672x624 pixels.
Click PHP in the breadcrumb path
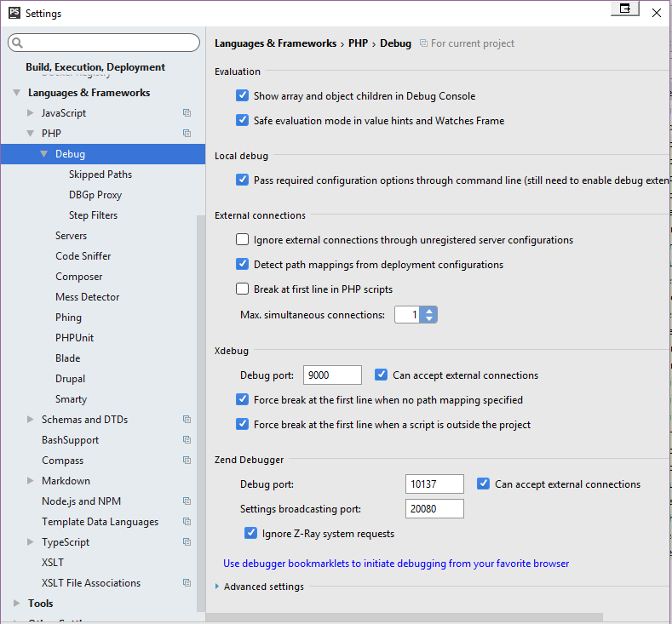tap(358, 43)
